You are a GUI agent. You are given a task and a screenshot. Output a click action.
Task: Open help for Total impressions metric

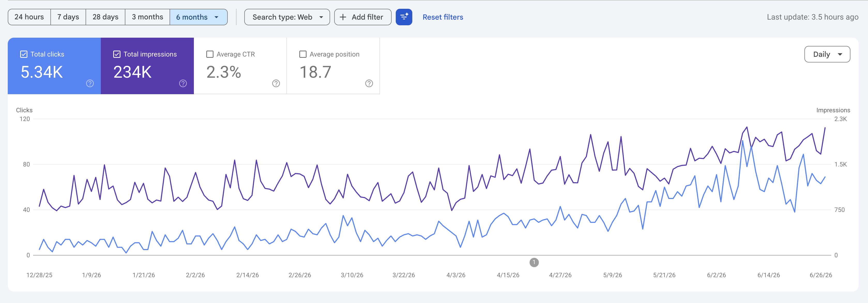(x=183, y=83)
